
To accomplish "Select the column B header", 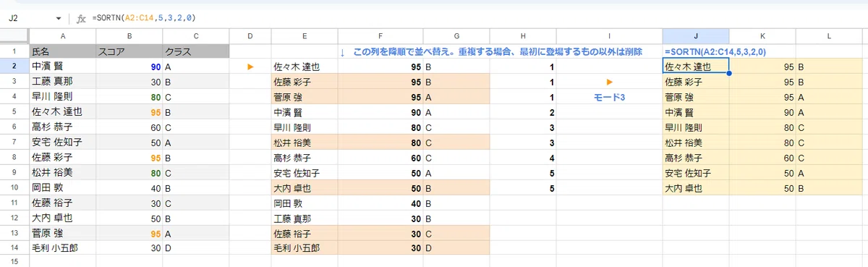I will coord(129,36).
